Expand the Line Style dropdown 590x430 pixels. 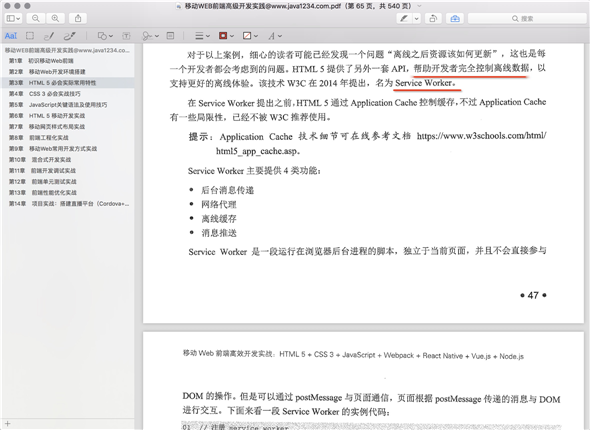coord(202,36)
